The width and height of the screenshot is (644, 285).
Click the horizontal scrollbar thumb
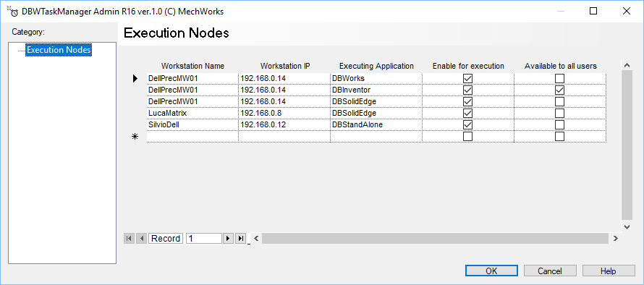pos(435,238)
